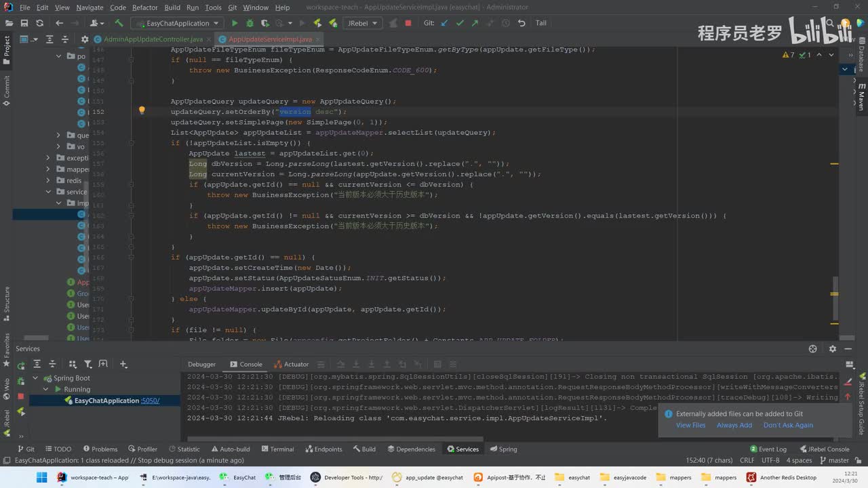This screenshot has width=868, height=488.
Task: Toggle the Database tool window
Action: [861, 55]
